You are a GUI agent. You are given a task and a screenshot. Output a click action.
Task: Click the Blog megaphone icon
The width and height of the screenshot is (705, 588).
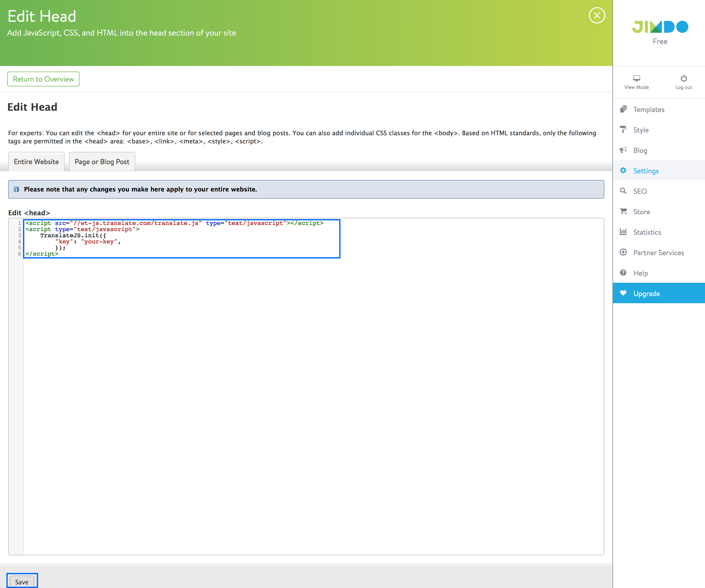[x=623, y=150]
